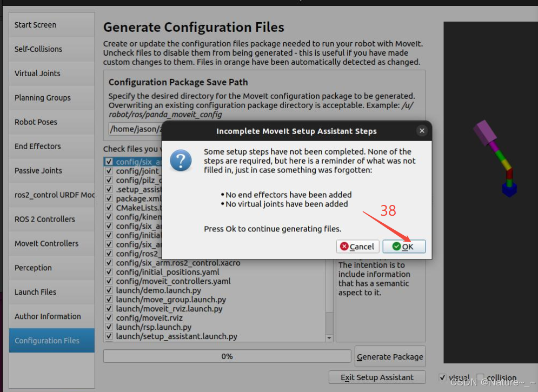Close the Incomplete MoveIt Setup Assistant Steps dialog
This screenshot has height=392, width=538.
click(422, 131)
